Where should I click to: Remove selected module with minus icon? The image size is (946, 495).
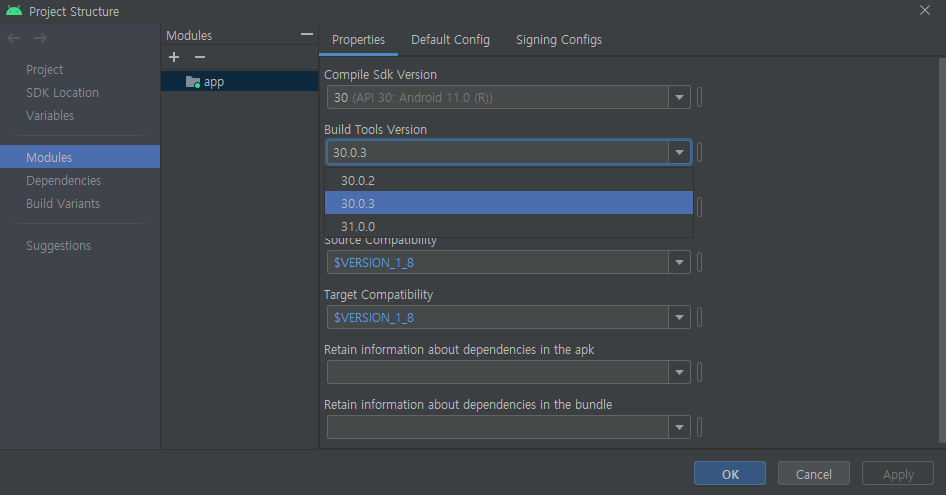(200, 57)
